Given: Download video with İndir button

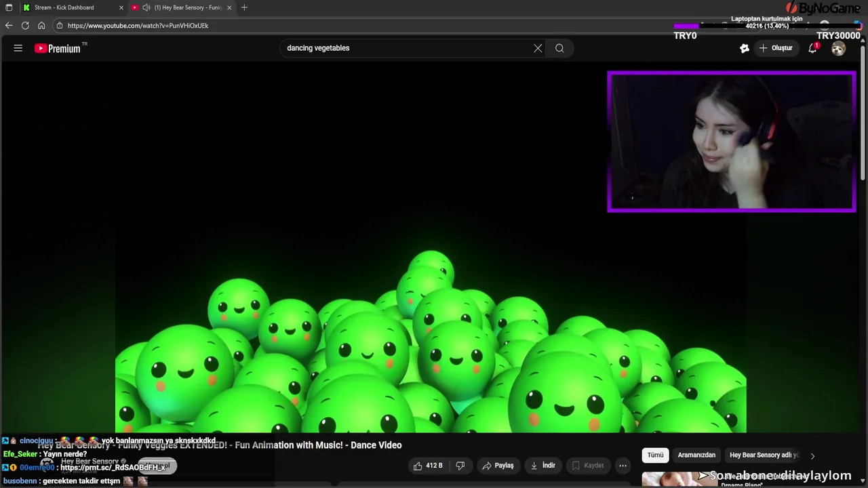Looking at the screenshot, I should tap(542, 466).
